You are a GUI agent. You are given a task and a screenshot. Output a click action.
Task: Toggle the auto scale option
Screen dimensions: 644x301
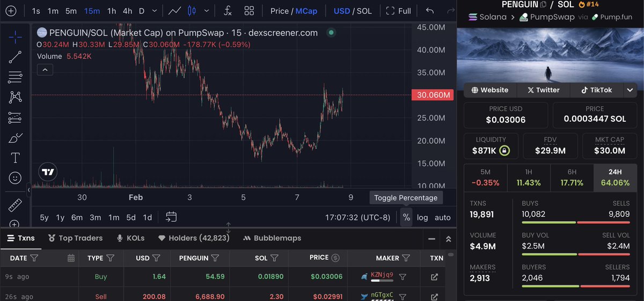tap(443, 217)
